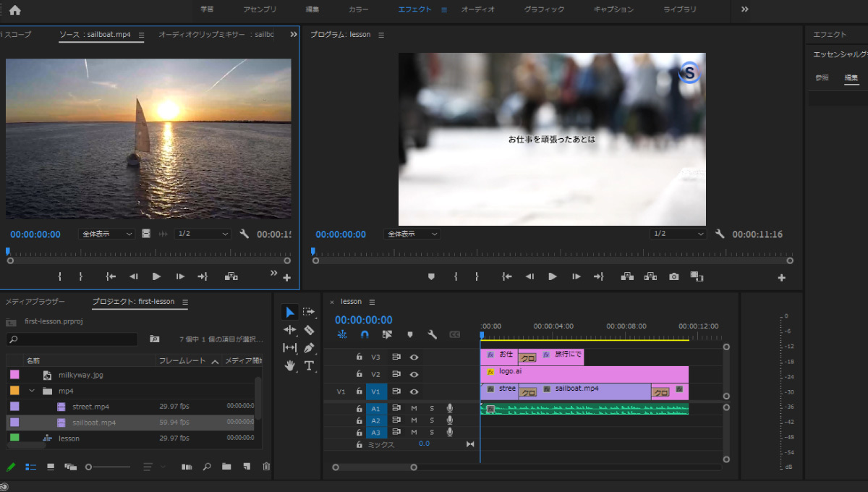Click the Source monitor insert button
Screen dimensions: 868x492
231,276
